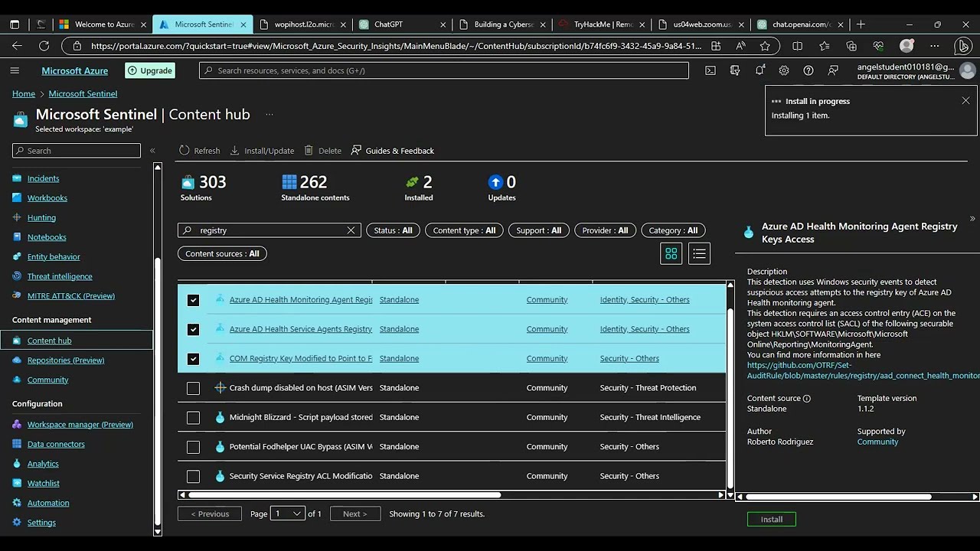This screenshot has height=551, width=980.
Task: Open Guides & Feedback
Action: tap(392, 151)
